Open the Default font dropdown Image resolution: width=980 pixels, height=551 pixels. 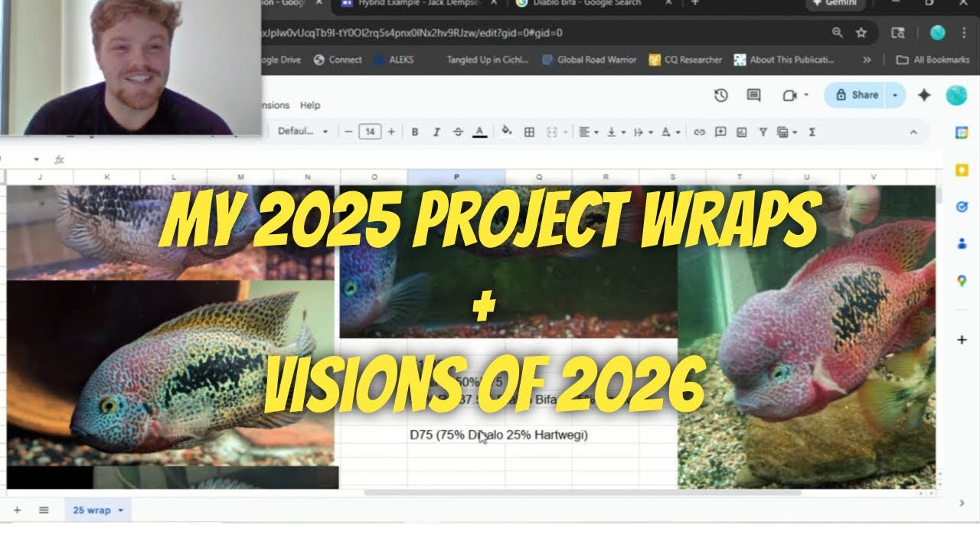[x=303, y=132]
